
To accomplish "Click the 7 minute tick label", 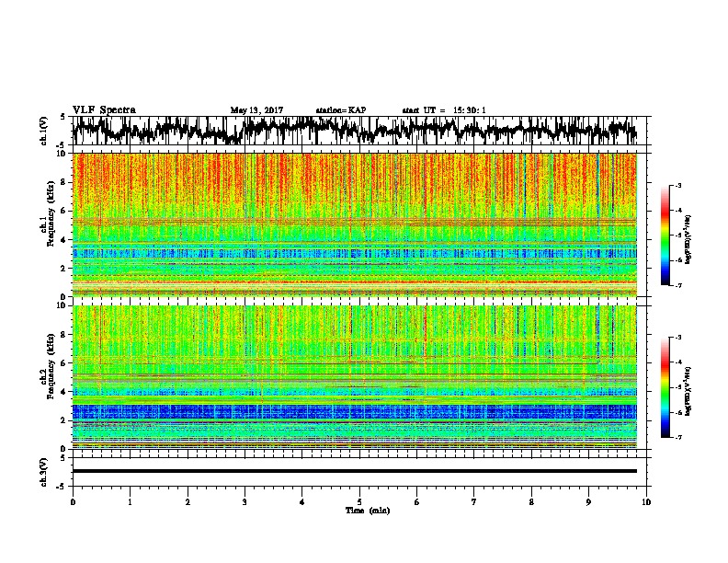I will pos(474,502).
